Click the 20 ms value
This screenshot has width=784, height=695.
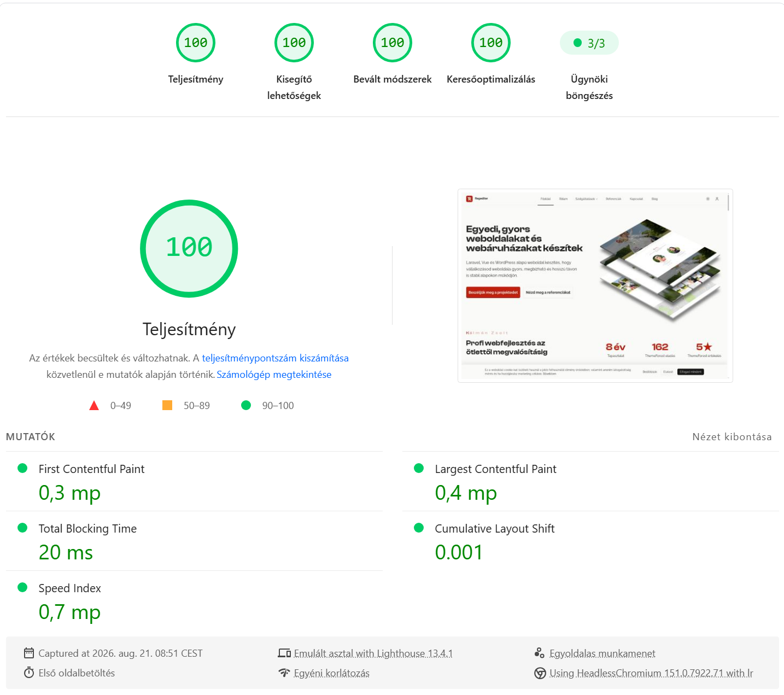point(66,552)
